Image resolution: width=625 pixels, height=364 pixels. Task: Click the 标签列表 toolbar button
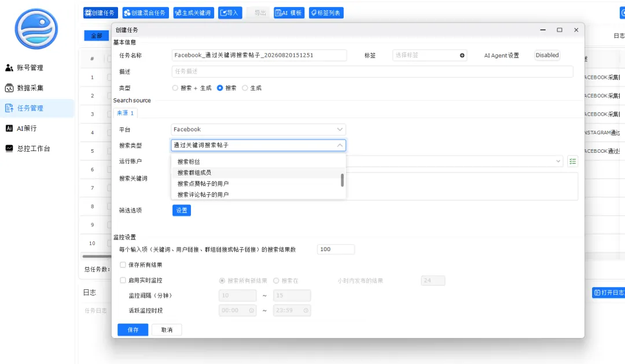(x=326, y=13)
